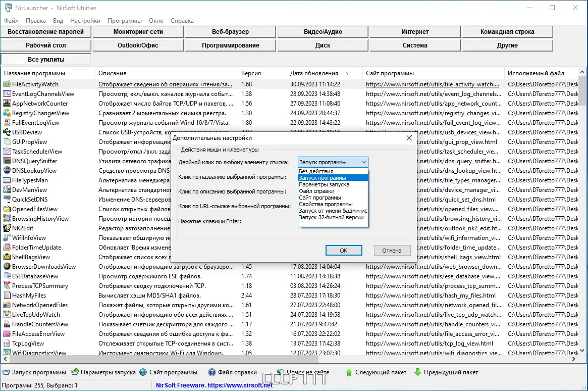The width and height of the screenshot is (588, 391).
Task: Click the horizontal scrollbar thumb
Action: [x=164, y=359]
